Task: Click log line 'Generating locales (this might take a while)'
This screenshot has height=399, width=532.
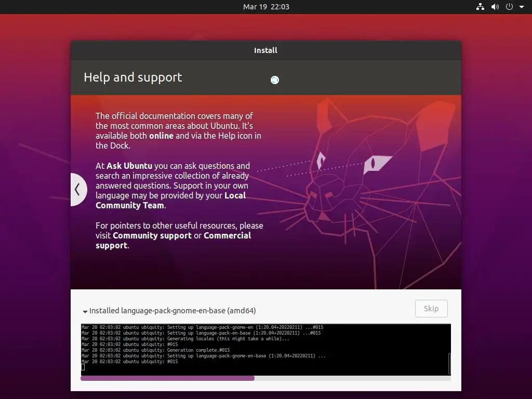Action: click(185, 339)
